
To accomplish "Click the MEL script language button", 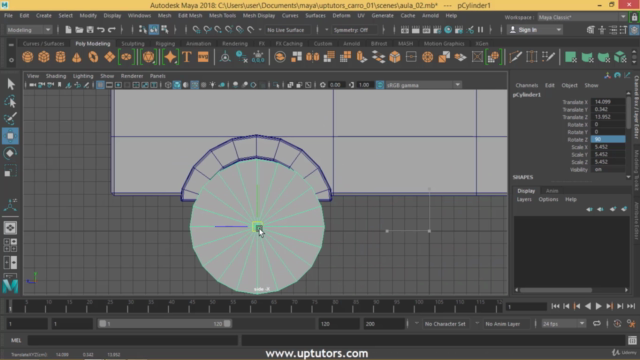I will click(16, 340).
